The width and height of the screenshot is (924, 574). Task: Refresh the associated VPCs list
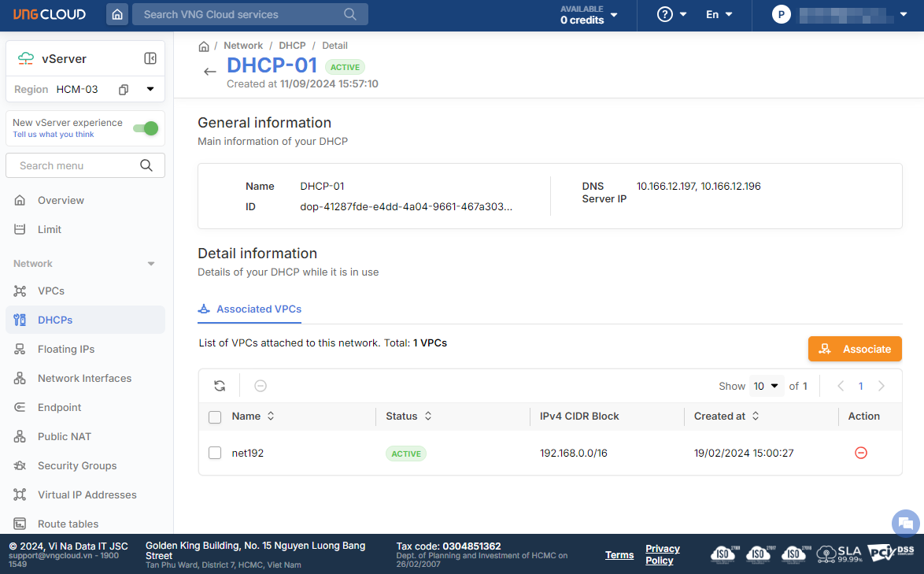click(220, 386)
